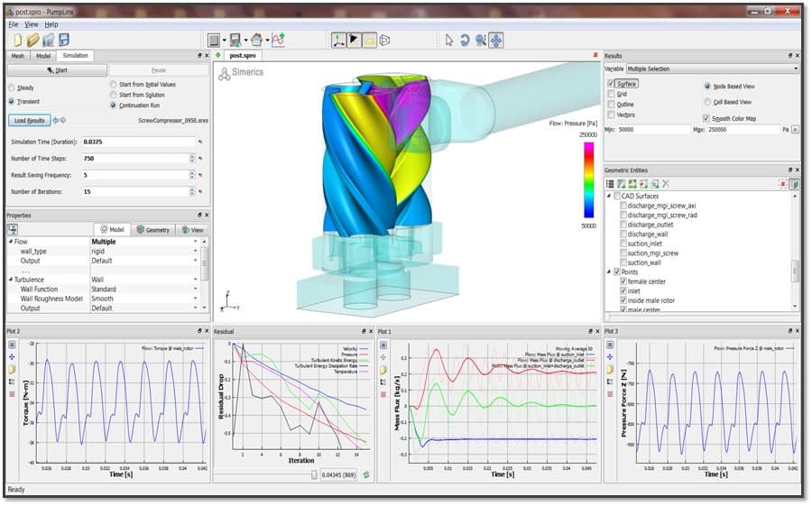Open the Help menu
The height and width of the screenshot is (506, 812).
(x=51, y=24)
